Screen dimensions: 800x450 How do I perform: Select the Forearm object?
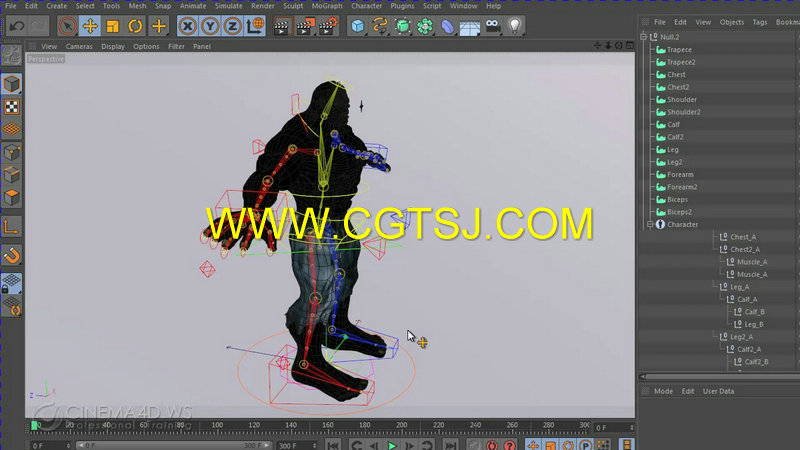point(680,174)
